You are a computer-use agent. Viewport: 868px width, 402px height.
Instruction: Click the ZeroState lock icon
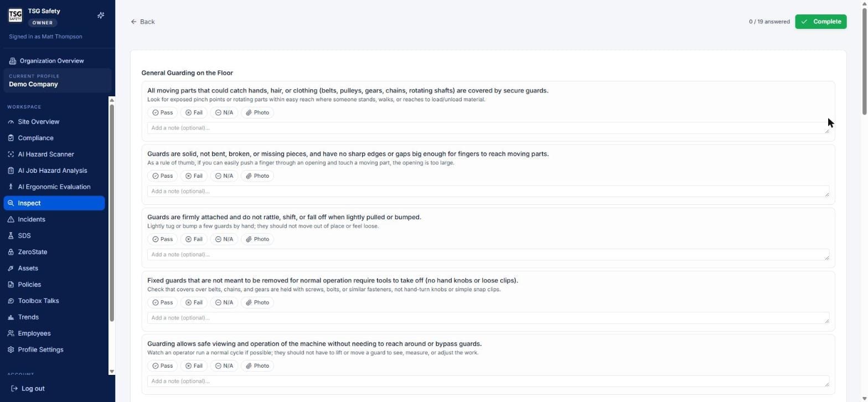pyautogui.click(x=11, y=252)
